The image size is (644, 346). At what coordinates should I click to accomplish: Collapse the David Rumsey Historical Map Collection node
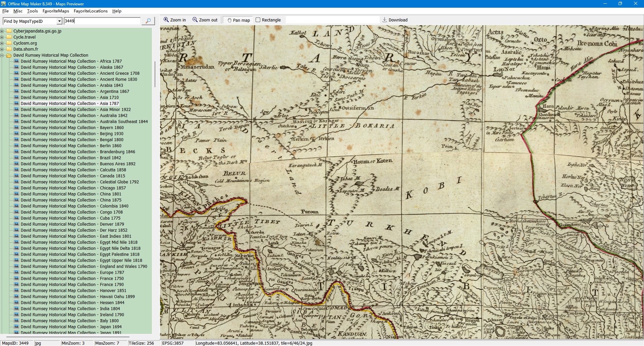2,55
